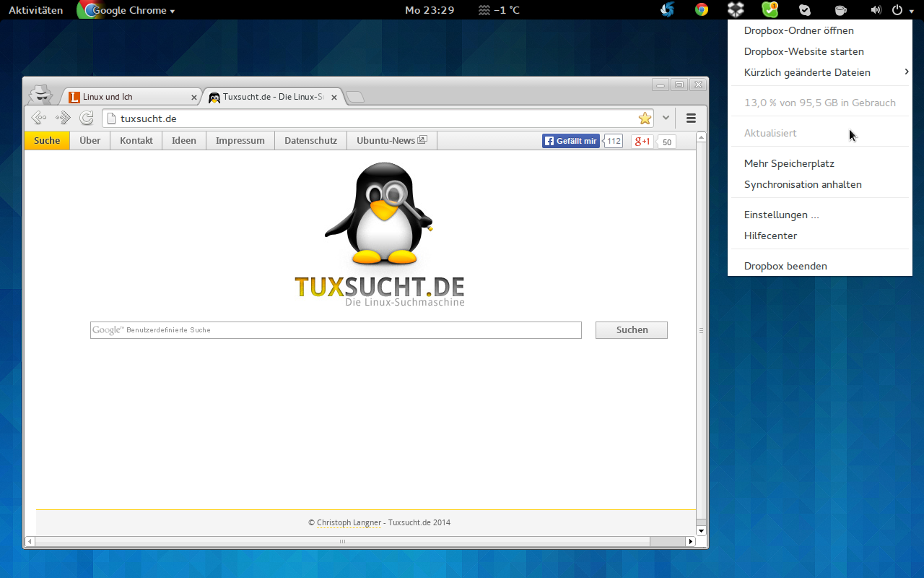The height and width of the screenshot is (578, 924).
Task: Open the Impressum navigation item
Action: 240,141
